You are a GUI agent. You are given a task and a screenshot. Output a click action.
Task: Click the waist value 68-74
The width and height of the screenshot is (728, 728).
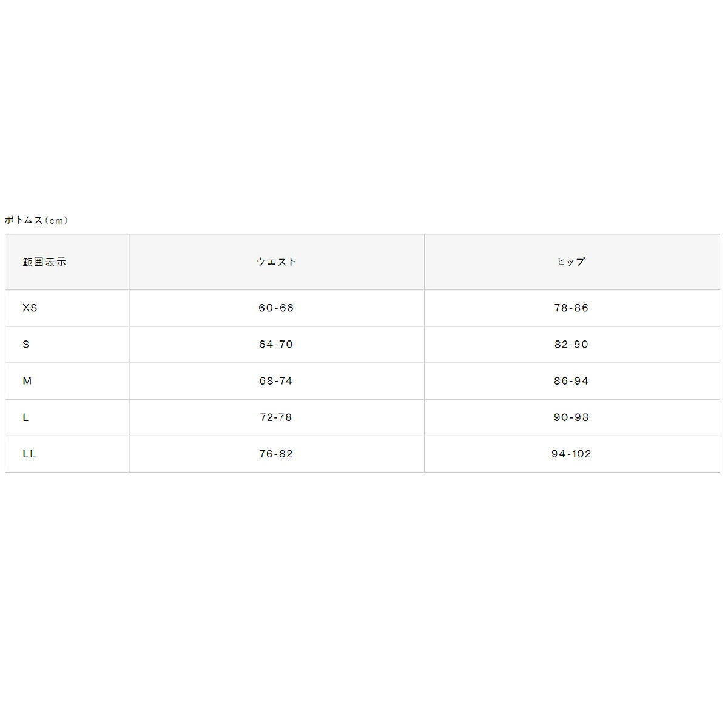(x=276, y=381)
